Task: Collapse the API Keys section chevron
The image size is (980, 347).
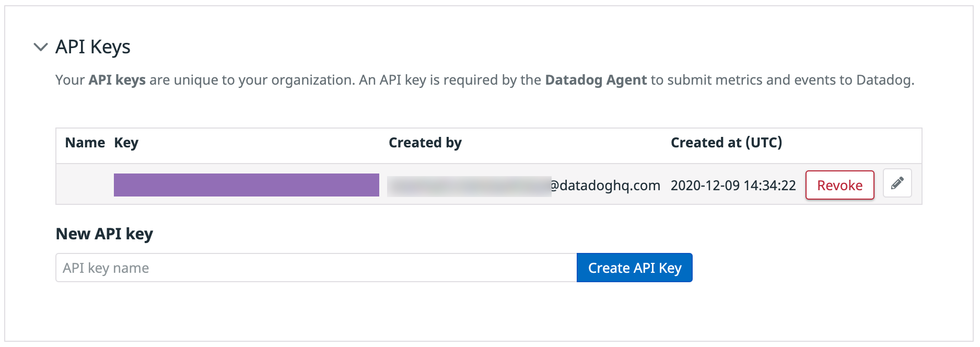Action: coord(40,47)
